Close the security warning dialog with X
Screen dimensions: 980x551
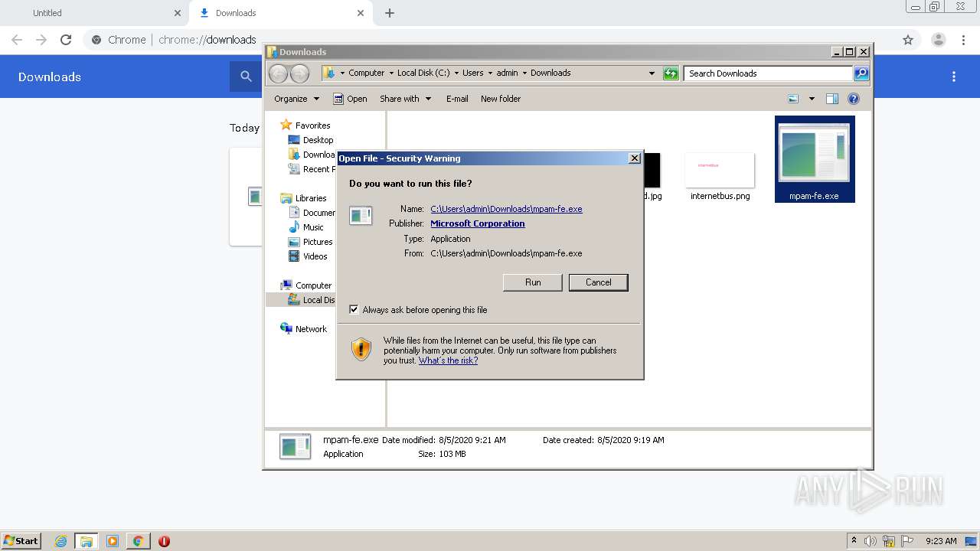tap(634, 158)
